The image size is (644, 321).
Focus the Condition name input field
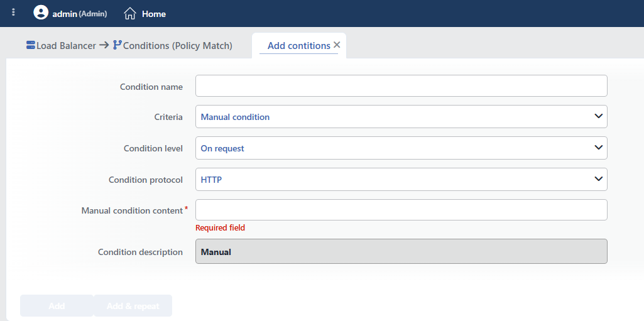coord(401,86)
